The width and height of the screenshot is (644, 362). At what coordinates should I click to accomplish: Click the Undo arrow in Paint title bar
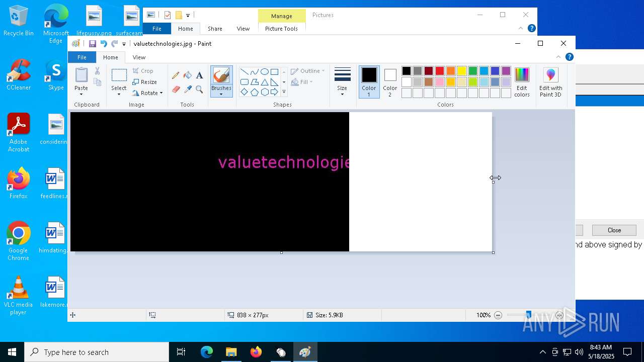coord(104,44)
